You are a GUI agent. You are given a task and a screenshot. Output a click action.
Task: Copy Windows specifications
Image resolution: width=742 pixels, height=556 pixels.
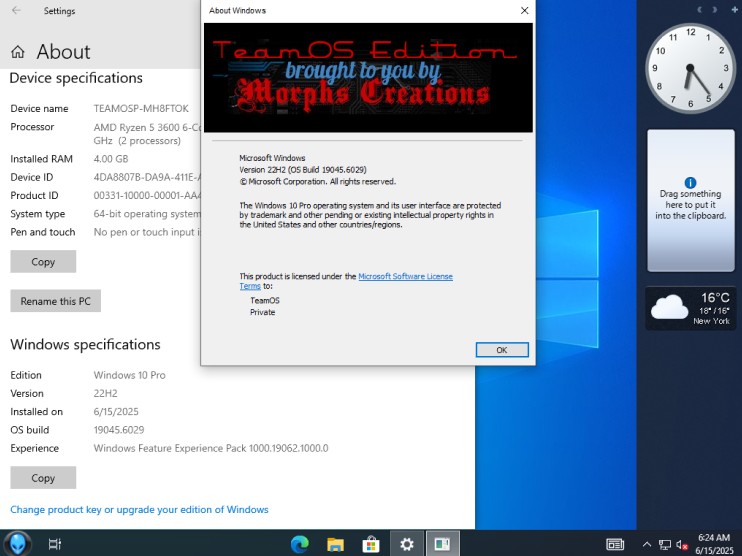point(43,478)
